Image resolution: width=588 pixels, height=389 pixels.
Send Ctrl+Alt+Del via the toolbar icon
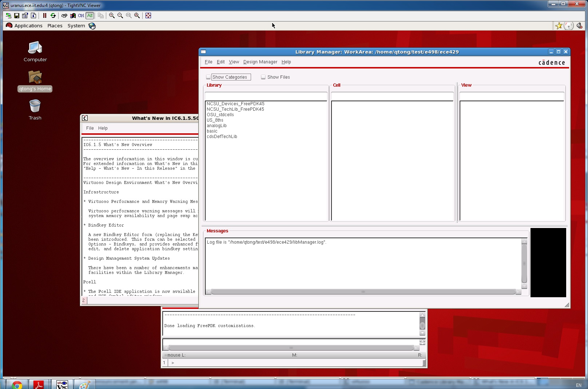[x=64, y=16]
